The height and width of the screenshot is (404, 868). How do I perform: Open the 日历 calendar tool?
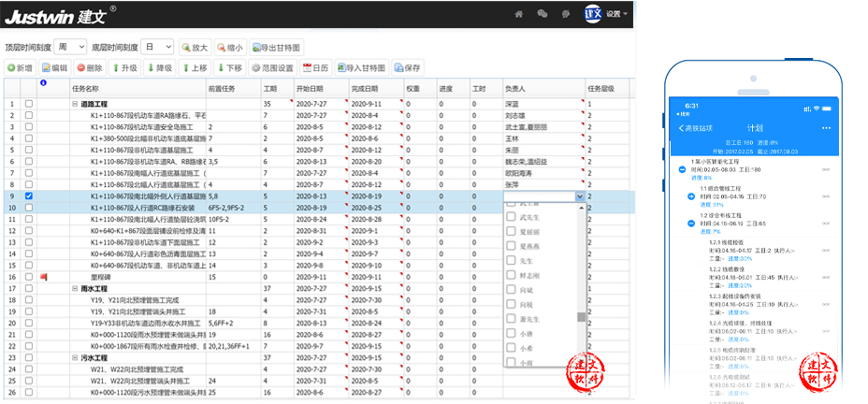coord(316,68)
